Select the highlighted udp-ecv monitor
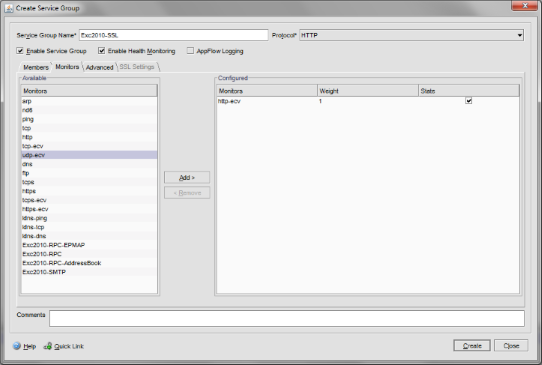Screen dimensions: 542x365 point(89,155)
